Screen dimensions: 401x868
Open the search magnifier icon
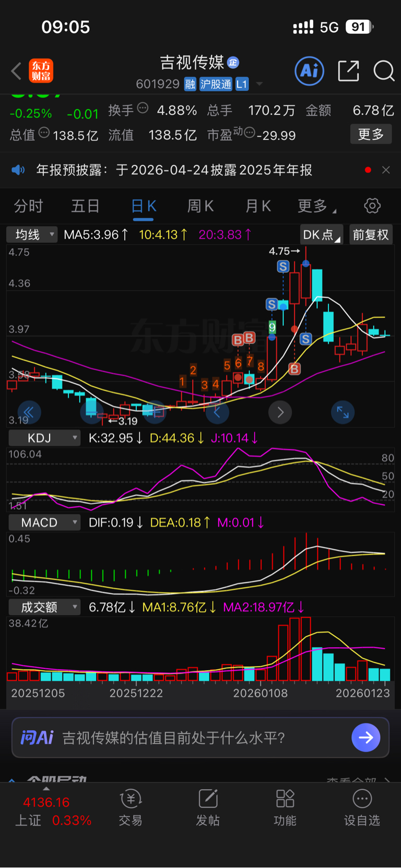(384, 70)
